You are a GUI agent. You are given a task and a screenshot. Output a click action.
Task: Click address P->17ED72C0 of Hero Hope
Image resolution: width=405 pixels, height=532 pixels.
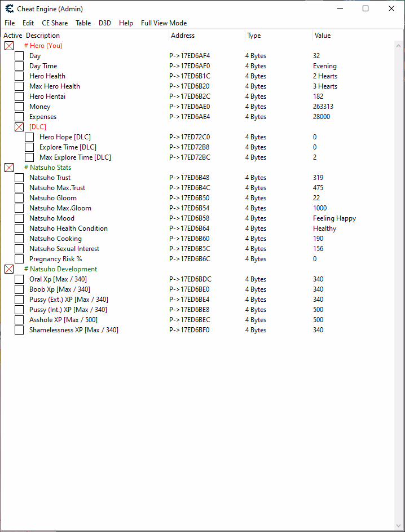[x=190, y=137]
